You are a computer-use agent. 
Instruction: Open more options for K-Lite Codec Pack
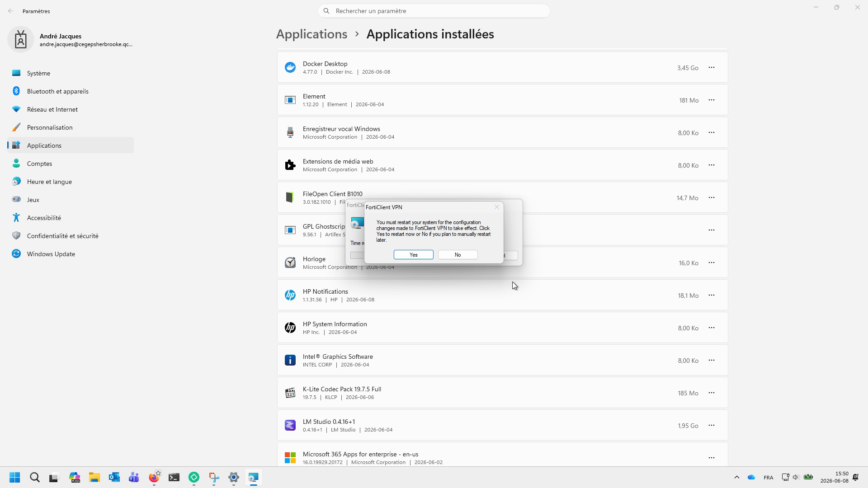[x=712, y=393]
